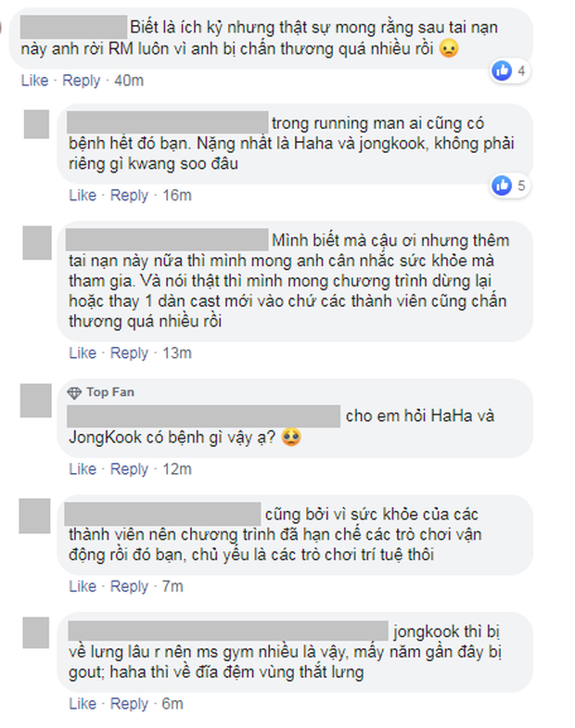The image size is (575, 728).
Task: Open the 40m timestamp of the top comment
Action: click(x=129, y=81)
